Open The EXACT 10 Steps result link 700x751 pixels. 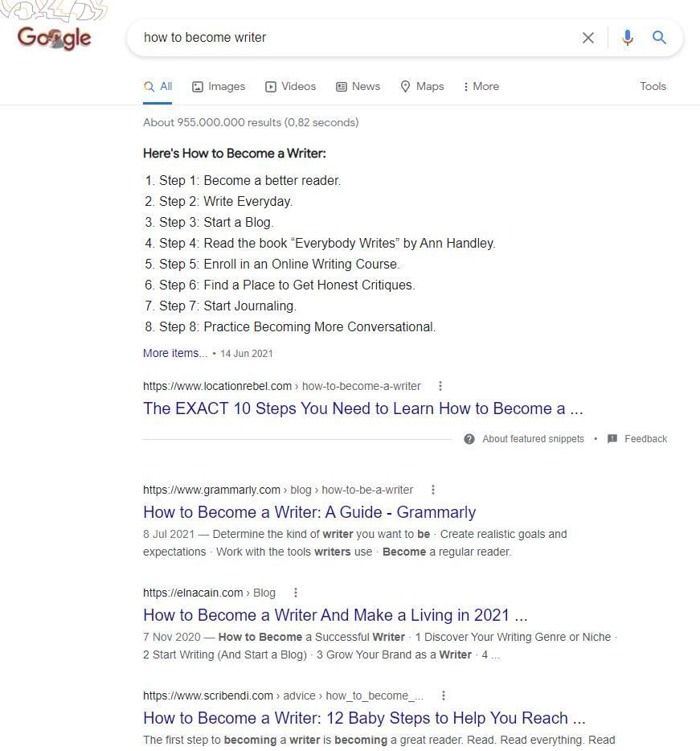[363, 408]
